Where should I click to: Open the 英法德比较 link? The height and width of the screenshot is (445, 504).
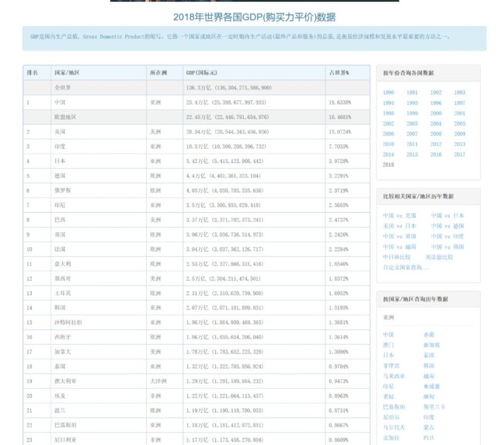pos(439,257)
